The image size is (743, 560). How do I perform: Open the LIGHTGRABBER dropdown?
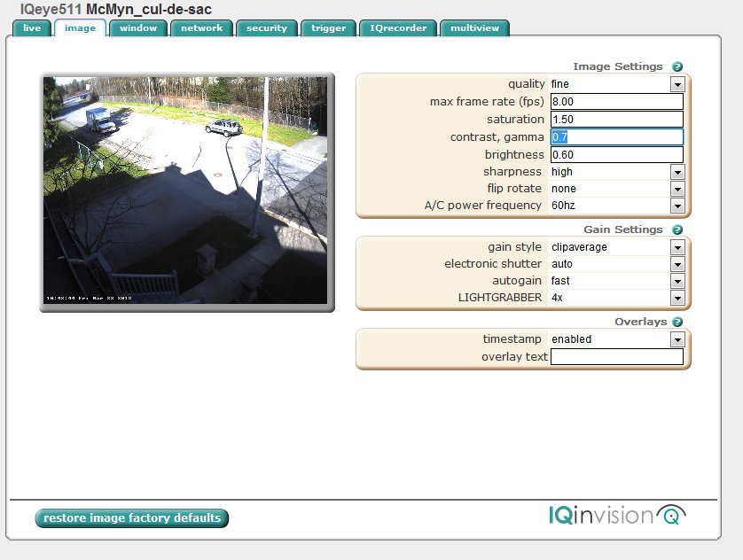677,298
